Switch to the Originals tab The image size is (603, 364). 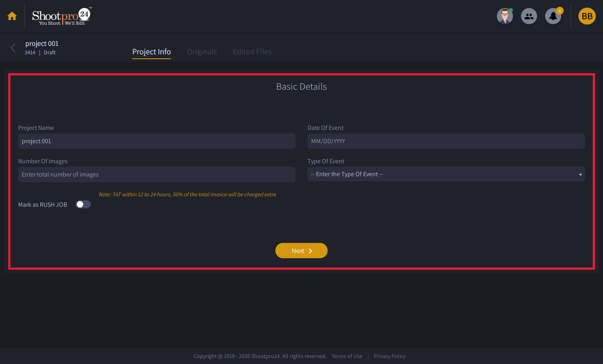point(202,52)
